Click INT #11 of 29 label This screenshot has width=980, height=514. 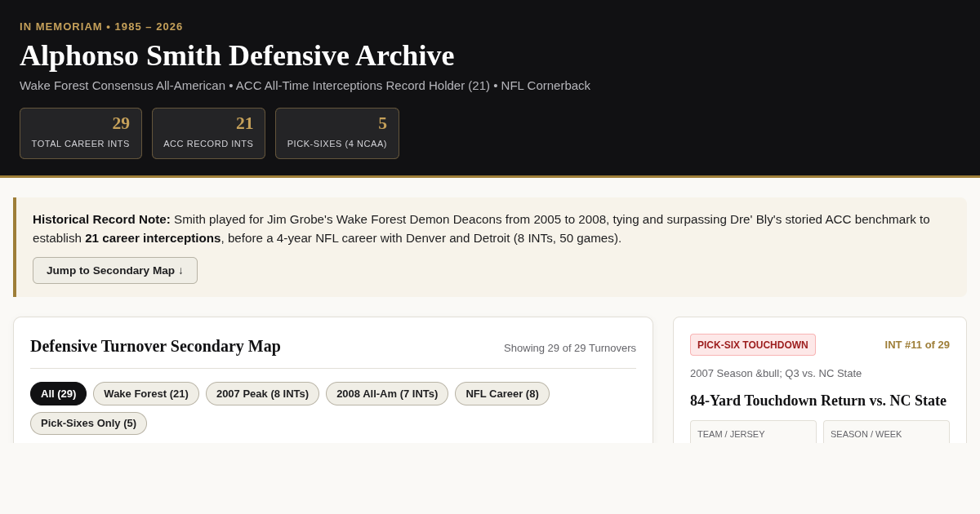pyautogui.click(x=917, y=344)
